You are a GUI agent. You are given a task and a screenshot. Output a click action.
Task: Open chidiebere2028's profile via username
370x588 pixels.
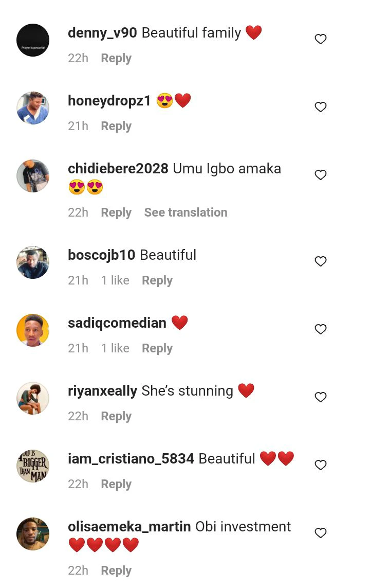(118, 169)
